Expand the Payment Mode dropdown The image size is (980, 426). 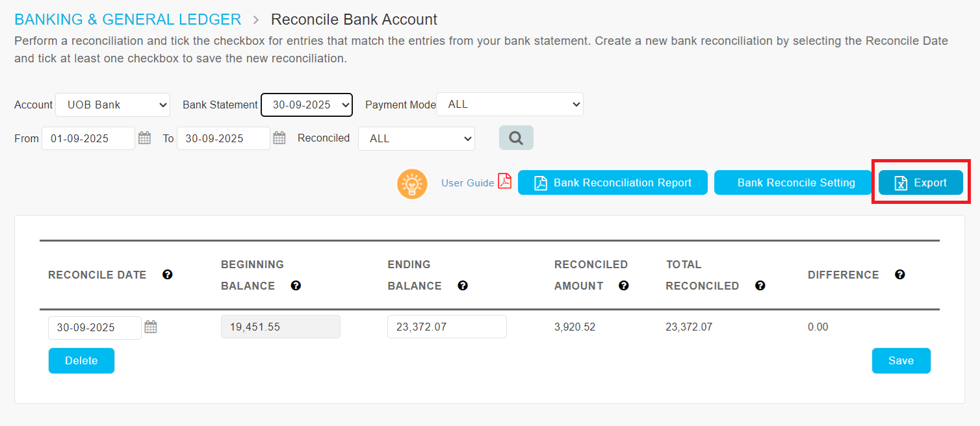point(509,105)
